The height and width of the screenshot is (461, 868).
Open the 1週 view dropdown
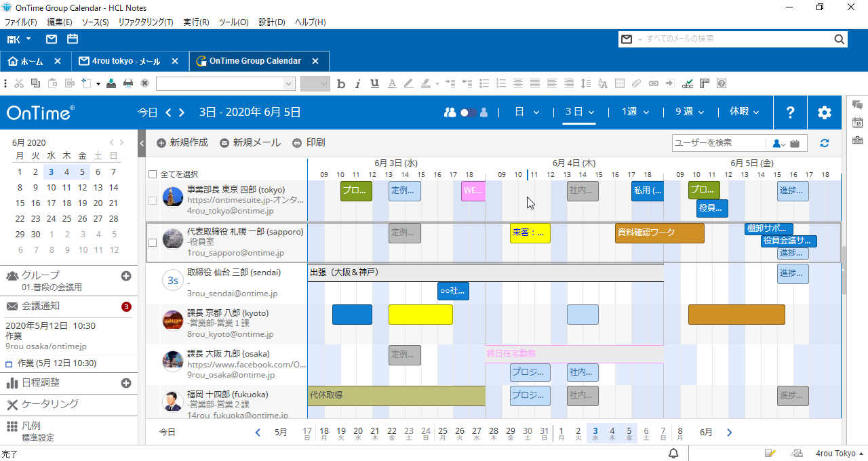635,113
